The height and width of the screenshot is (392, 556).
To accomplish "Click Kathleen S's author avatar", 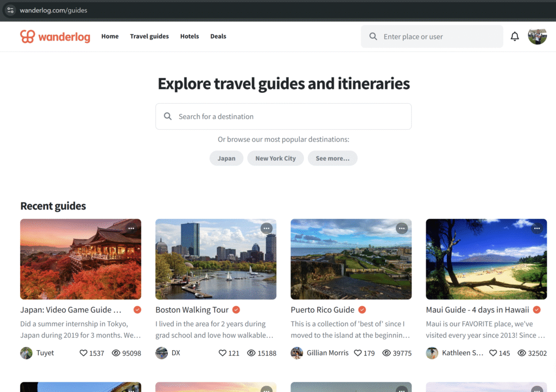I will [x=432, y=353].
